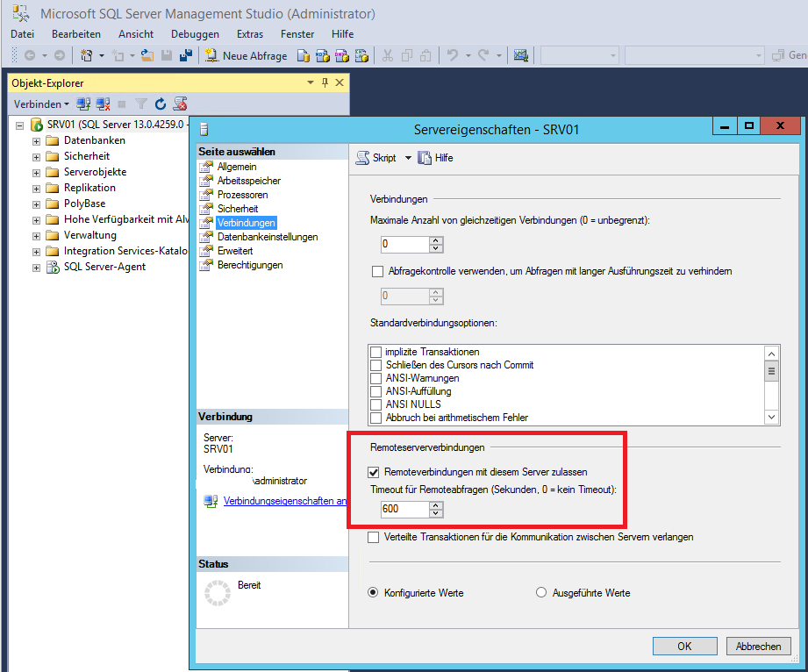Open Hilfe in the dialog toolbar
Image resolution: width=808 pixels, height=672 pixels.
coord(436,158)
